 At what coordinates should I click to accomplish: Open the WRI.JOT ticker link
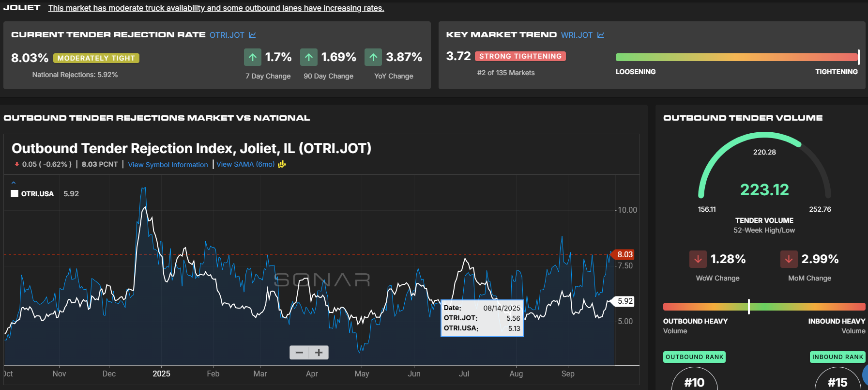(577, 35)
